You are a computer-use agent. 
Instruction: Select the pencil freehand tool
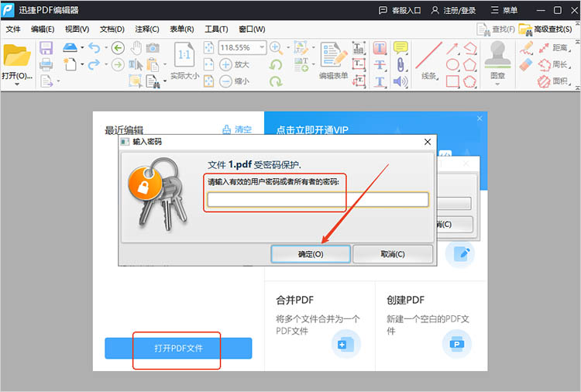pyautogui.click(x=526, y=48)
